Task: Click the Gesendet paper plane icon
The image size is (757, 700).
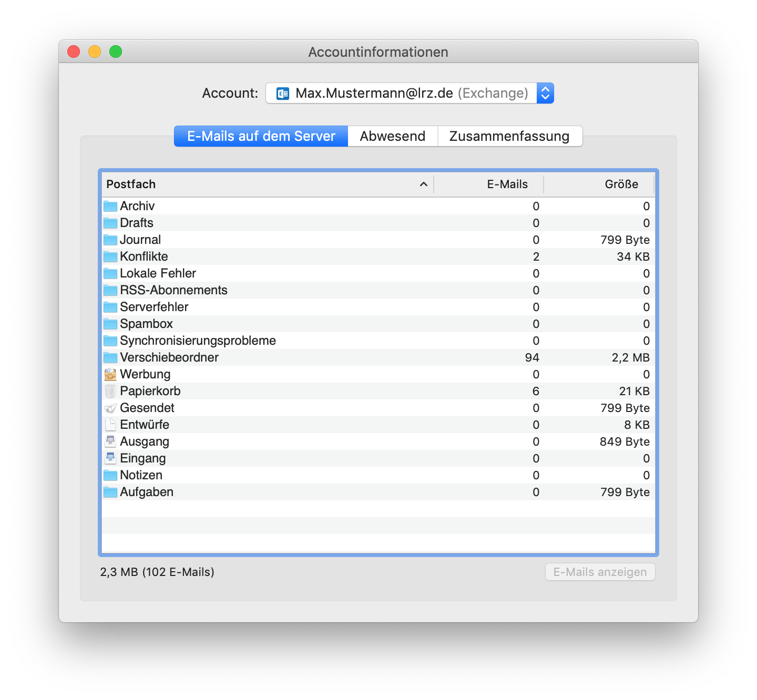Action: tap(110, 408)
